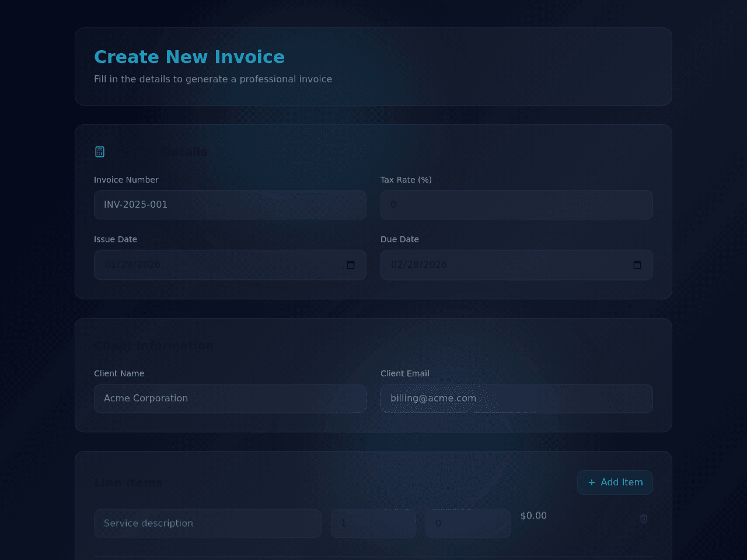Open the Issue Date calendar picker icon
The width and height of the screenshot is (747, 560).
[351, 265]
